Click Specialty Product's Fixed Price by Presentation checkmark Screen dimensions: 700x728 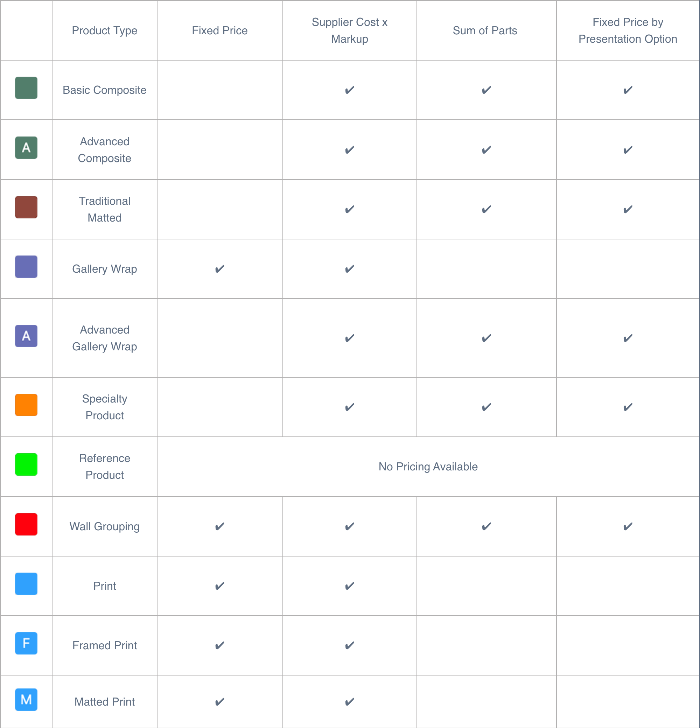628,407
